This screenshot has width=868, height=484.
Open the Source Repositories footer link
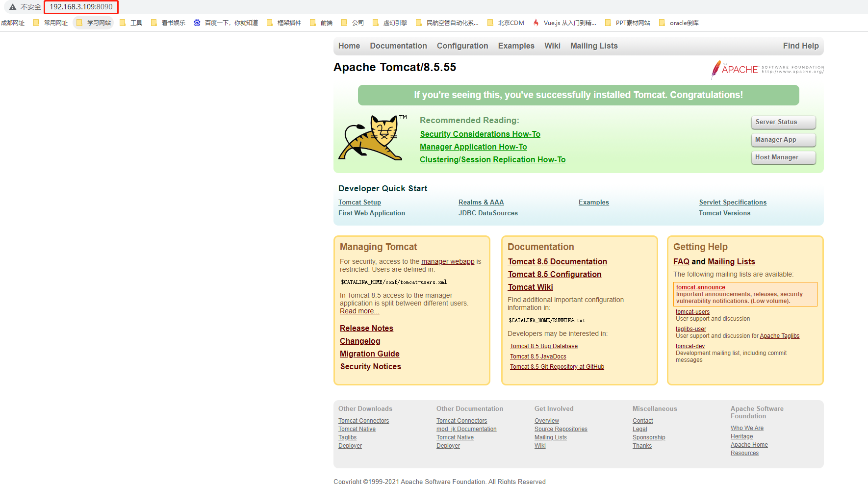click(561, 429)
